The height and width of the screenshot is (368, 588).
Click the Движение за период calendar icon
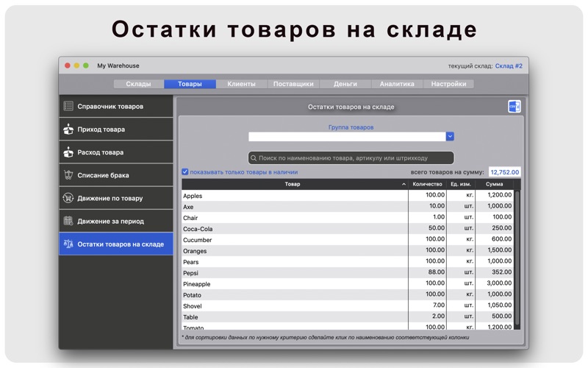[68, 221]
